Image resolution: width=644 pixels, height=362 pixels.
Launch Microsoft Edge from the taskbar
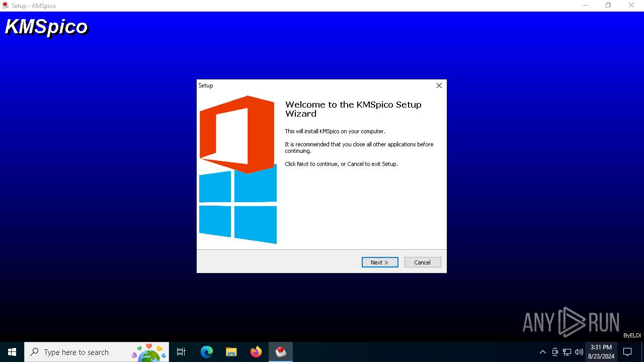[207, 352]
